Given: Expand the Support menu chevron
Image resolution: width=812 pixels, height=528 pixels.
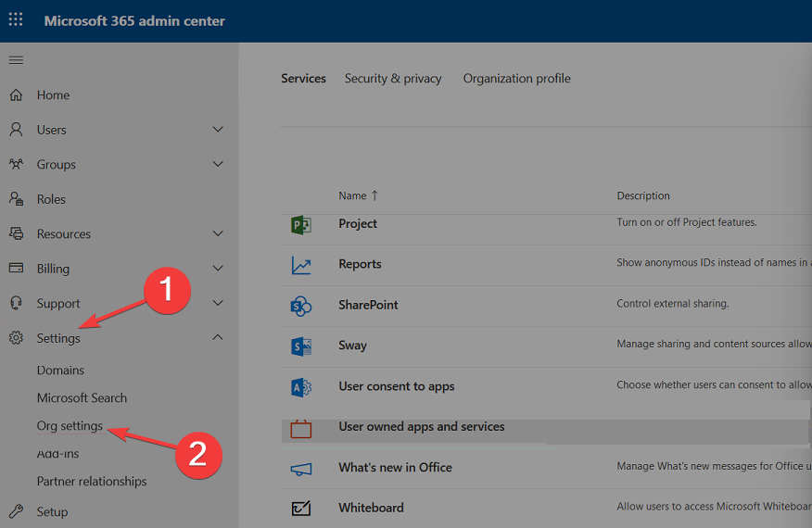Looking at the screenshot, I should click(x=218, y=303).
